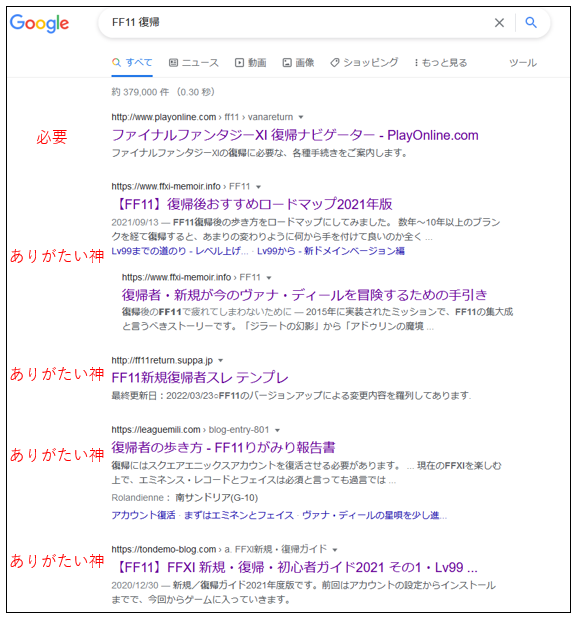Screen dimensions: 573x628
Task: Click the 約 379,000 件 result count text
Action: point(140,92)
